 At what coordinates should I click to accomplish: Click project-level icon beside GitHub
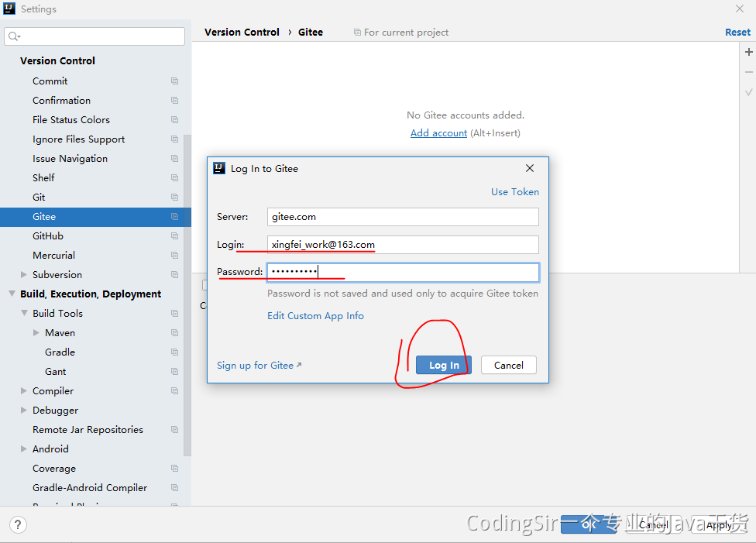[x=174, y=235]
